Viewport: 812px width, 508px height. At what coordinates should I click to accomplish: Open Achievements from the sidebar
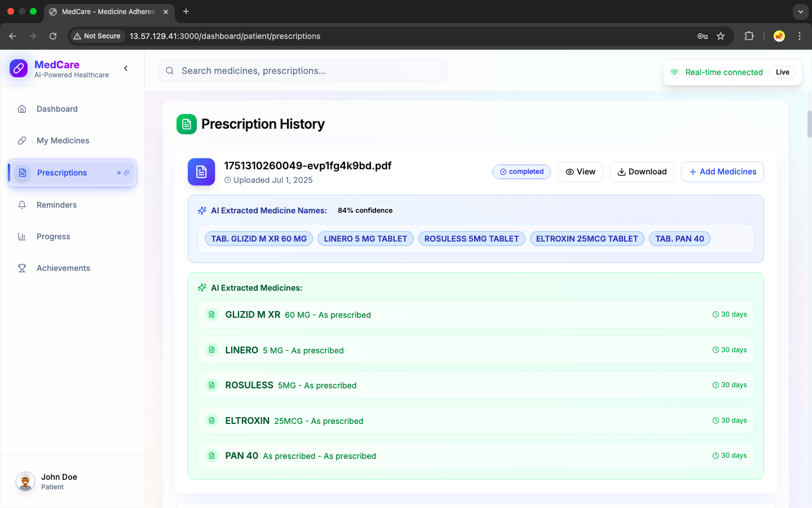coord(72,268)
